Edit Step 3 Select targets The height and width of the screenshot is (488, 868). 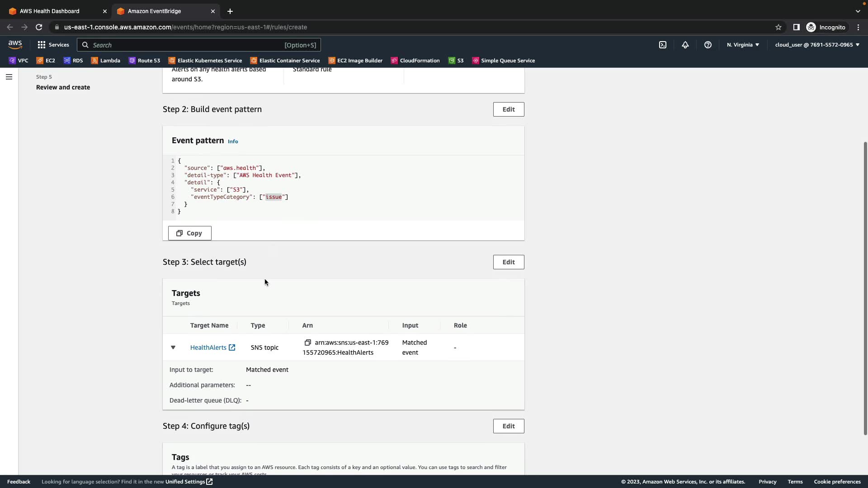click(x=508, y=262)
